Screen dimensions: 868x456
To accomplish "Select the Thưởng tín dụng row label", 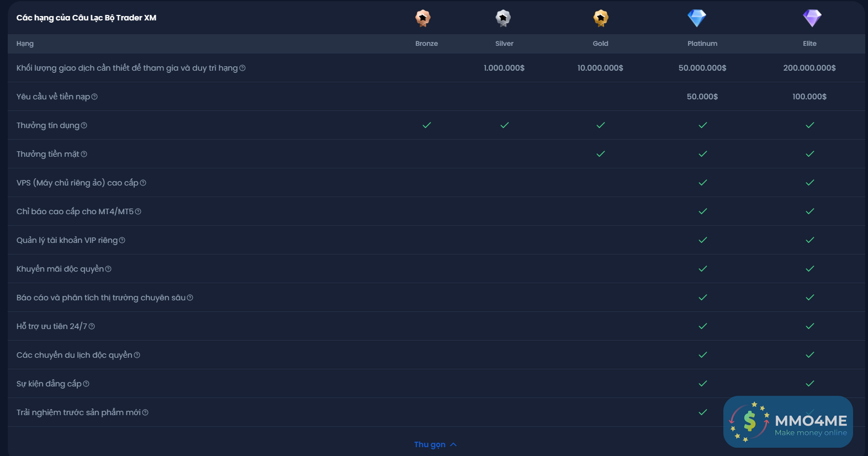I will [48, 125].
